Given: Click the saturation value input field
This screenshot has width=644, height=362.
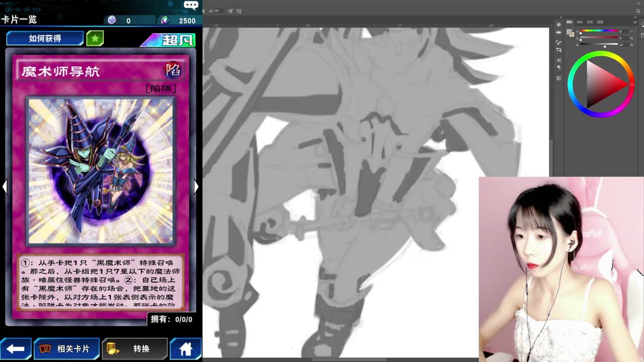Looking at the screenshot, I should [x=624, y=38].
